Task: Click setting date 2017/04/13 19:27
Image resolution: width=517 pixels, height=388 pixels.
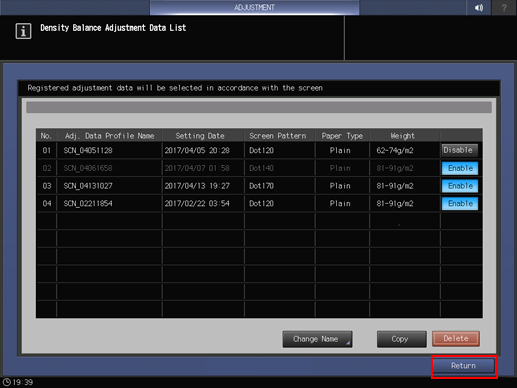Action: point(197,186)
